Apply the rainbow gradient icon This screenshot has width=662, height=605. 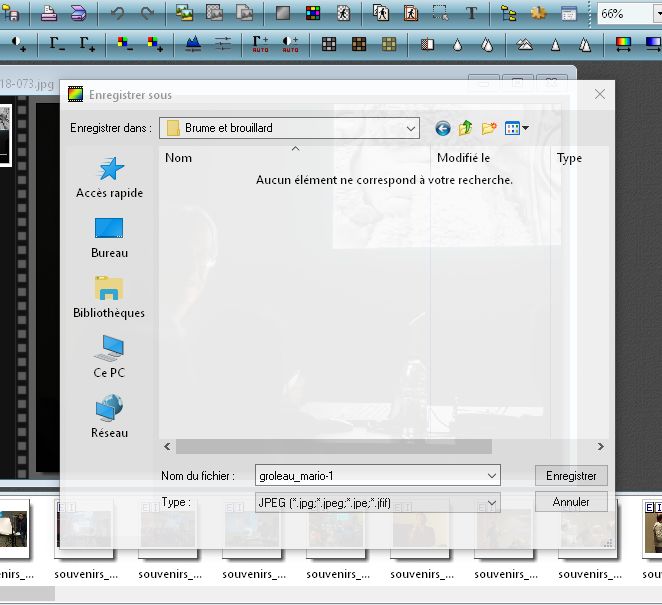coord(623,44)
